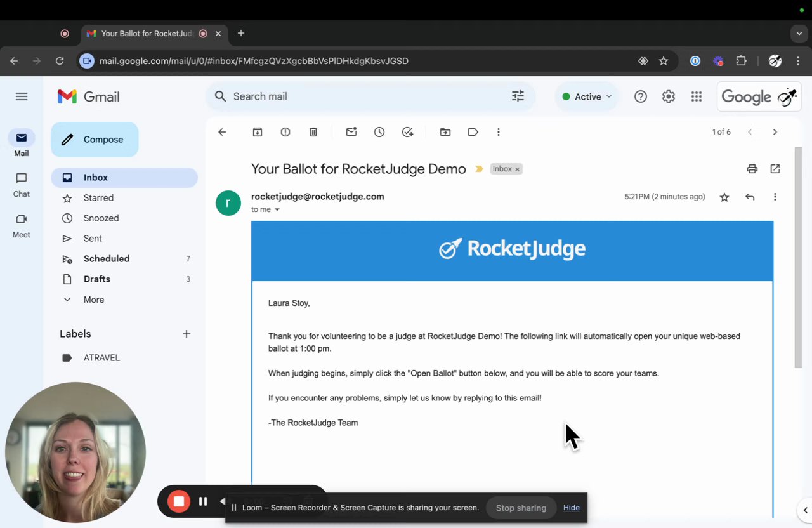Delete the email with the trash icon
Screen dimensions: 812x528
click(313, 132)
